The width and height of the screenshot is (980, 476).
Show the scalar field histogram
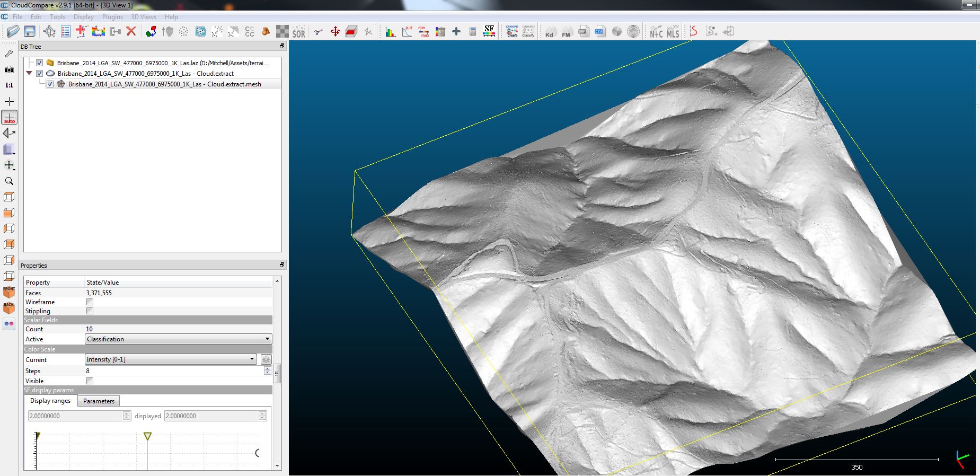[x=391, y=32]
